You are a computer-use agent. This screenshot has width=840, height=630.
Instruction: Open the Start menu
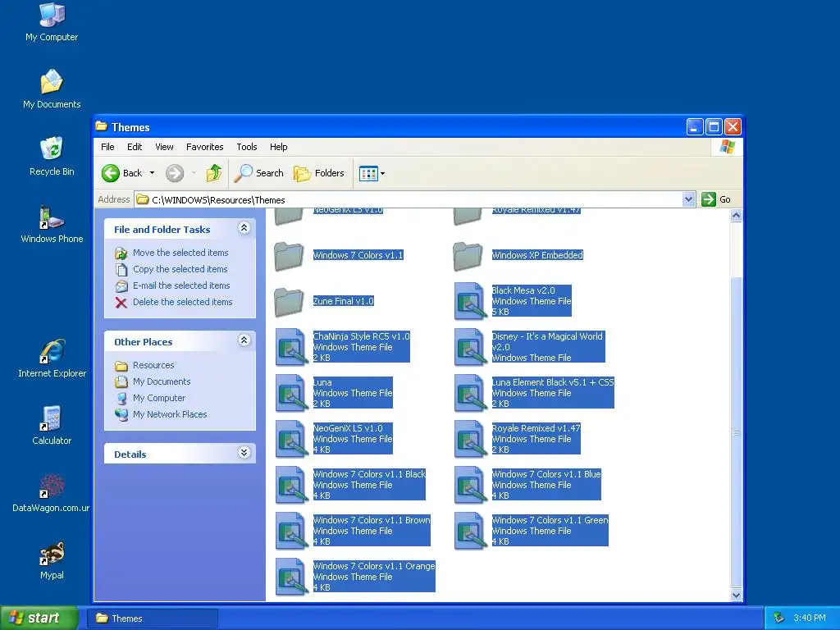pyautogui.click(x=38, y=619)
